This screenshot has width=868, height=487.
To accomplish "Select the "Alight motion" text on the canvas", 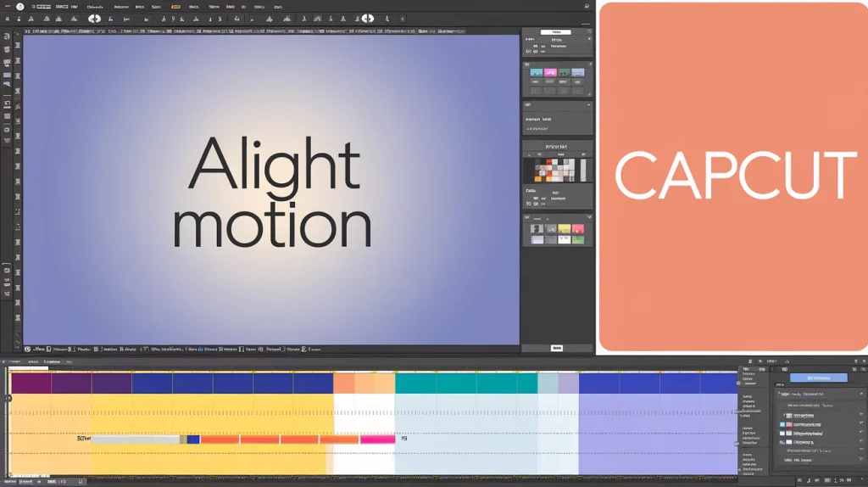I will [x=272, y=192].
